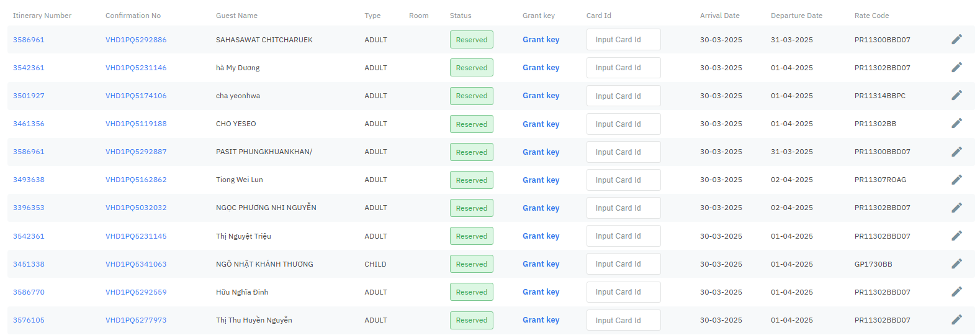Edit the cha yeonhwa reservation
This screenshot has width=980, height=335.
956,96
